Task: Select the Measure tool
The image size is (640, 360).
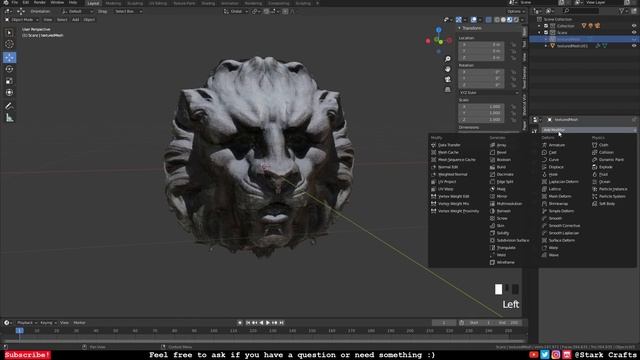Action: click(9, 118)
